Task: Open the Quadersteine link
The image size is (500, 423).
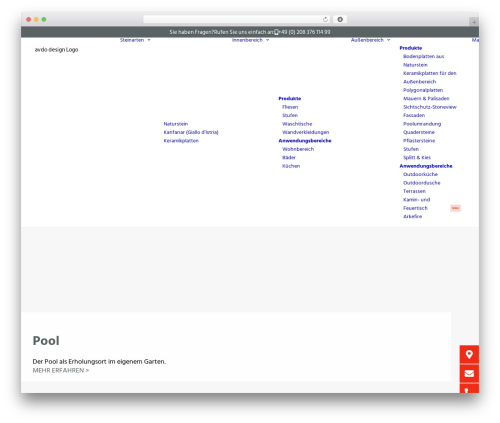Action: tap(419, 132)
